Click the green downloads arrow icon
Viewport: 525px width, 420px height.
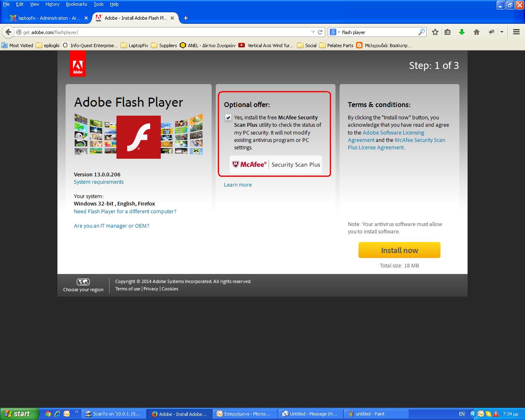[462, 32]
